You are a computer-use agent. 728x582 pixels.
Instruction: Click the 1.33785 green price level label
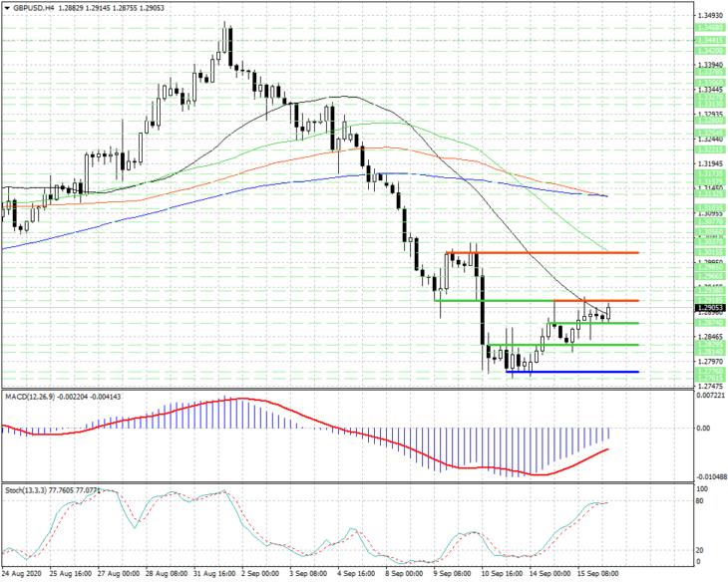(710, 72)
